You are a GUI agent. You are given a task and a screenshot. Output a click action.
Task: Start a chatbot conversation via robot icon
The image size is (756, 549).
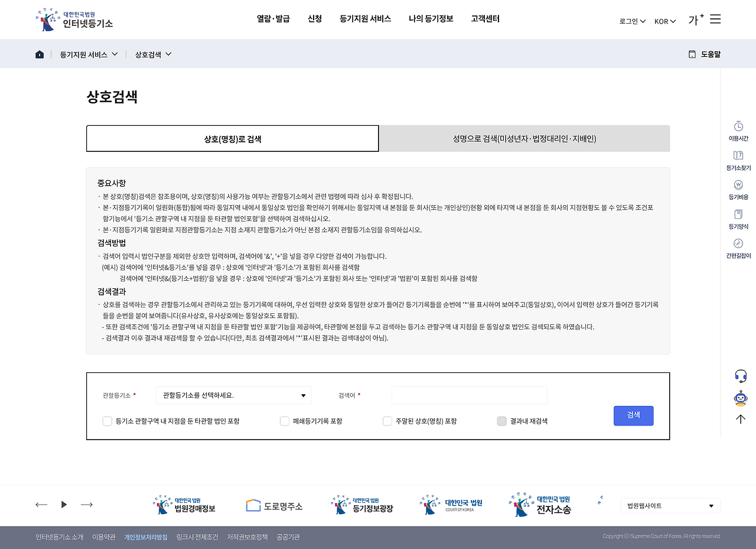point(740,398)
